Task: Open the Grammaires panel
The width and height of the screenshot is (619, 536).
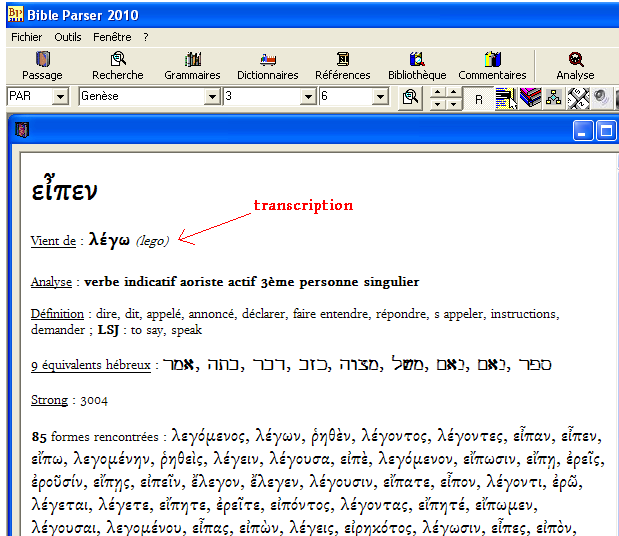Action: pyautogui.click(x=192, y=66)
